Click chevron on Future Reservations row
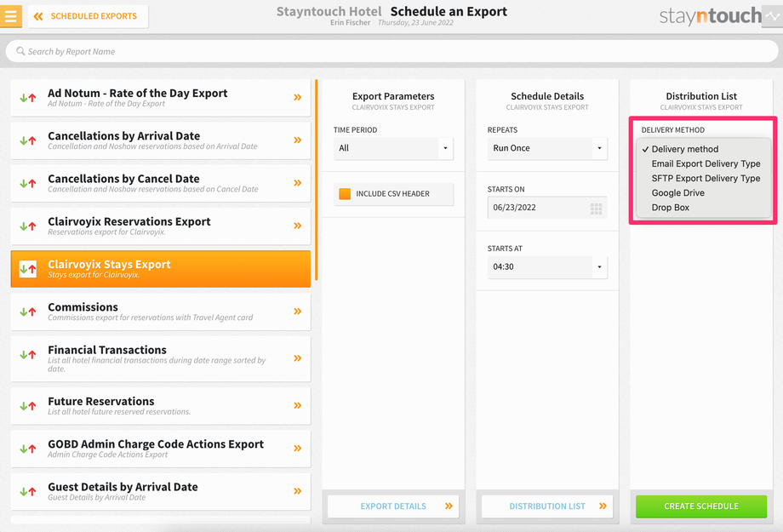This screenshot has width=783, height=532. (x=298, y=405)
